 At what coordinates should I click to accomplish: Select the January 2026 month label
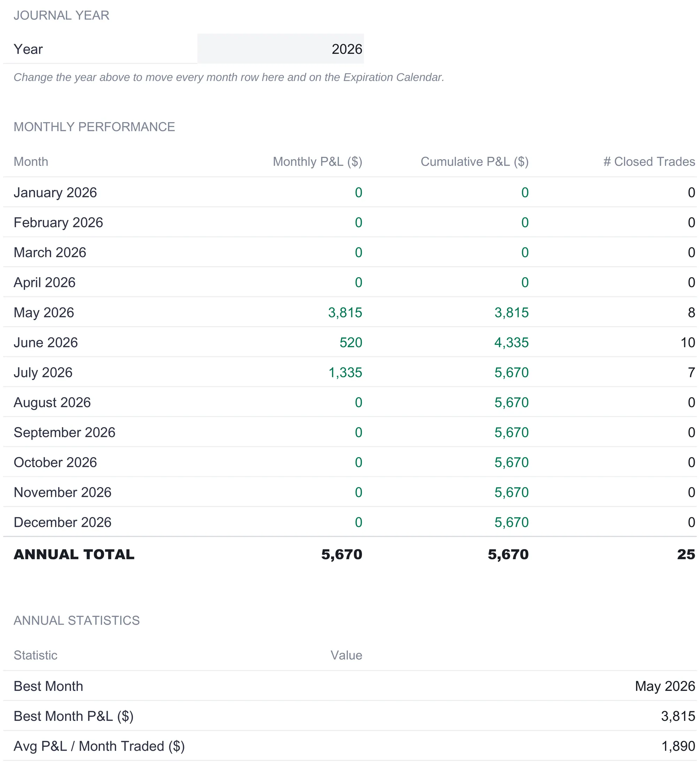click(x=55, y=192)
